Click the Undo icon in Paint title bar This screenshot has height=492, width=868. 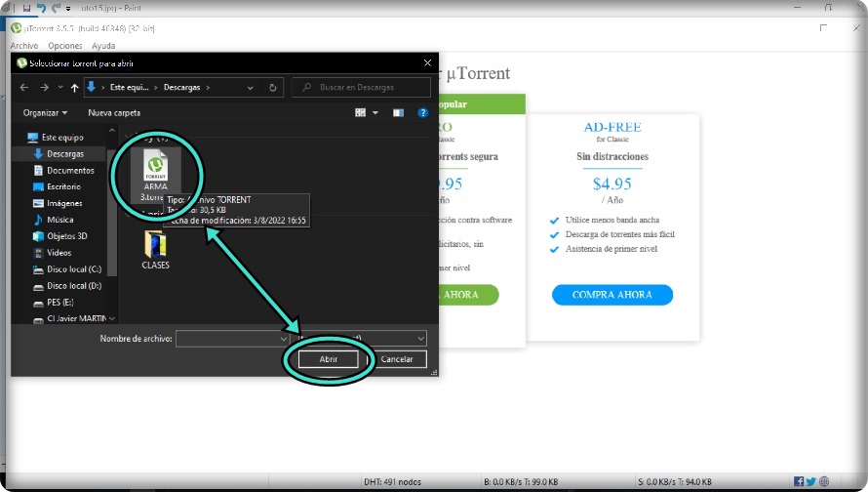(41, 8)
